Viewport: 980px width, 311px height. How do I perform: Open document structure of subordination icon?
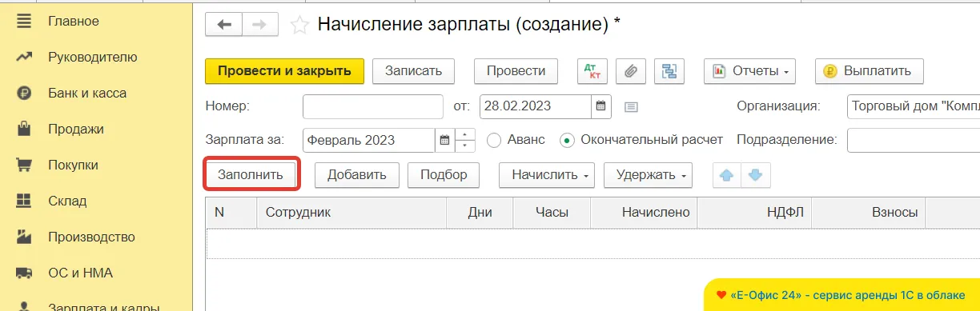click(669, 71)
